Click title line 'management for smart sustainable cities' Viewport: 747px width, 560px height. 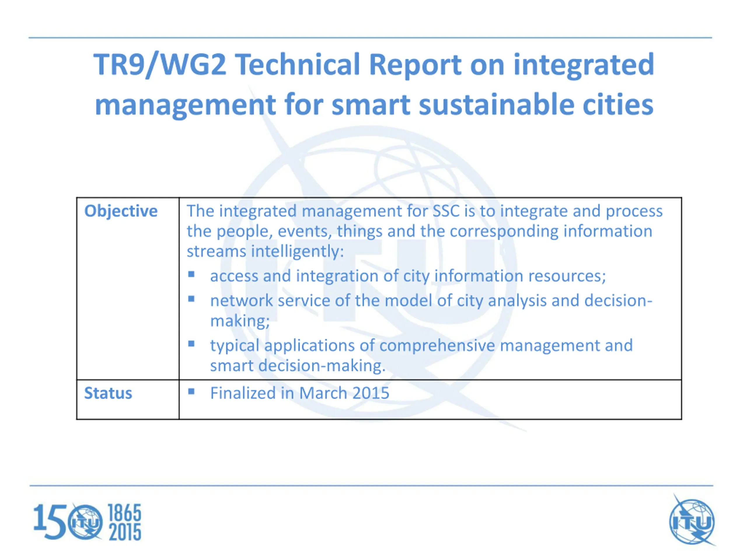(374, 105)
